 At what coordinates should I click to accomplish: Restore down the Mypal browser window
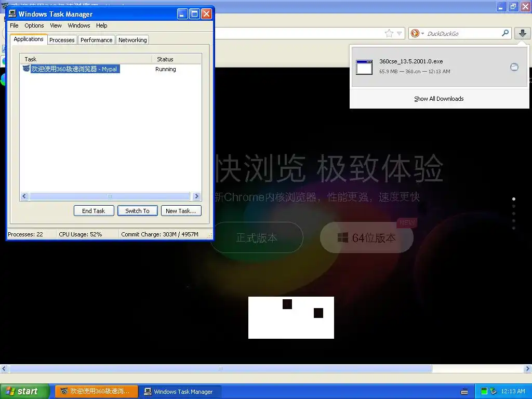coord(513,6)
